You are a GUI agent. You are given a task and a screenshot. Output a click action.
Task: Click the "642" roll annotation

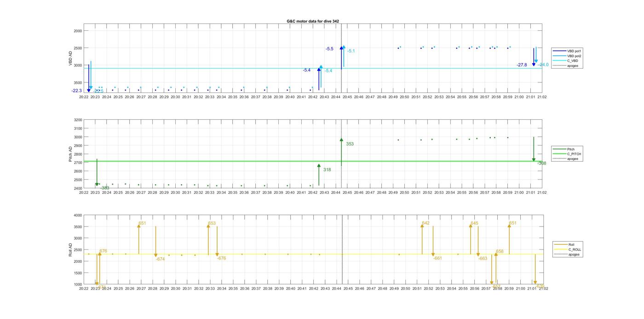click(425, 223)
